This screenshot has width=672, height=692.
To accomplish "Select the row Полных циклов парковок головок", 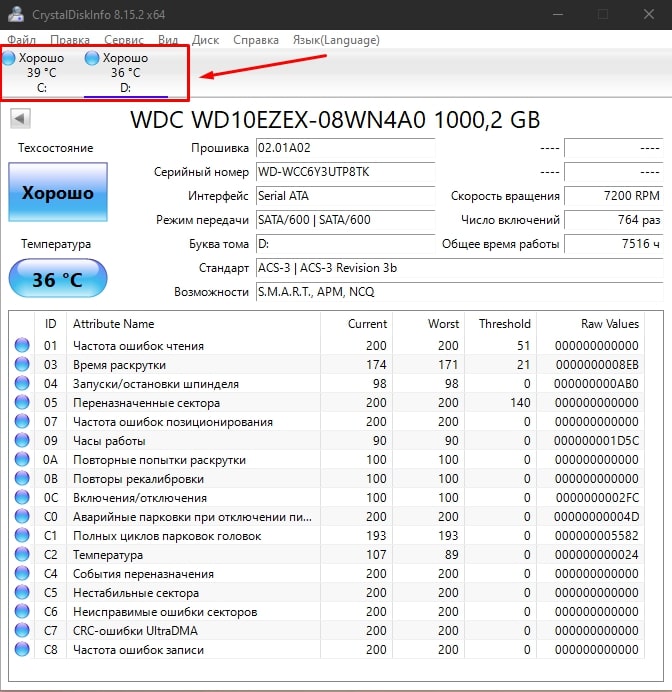I will point(327,535).
